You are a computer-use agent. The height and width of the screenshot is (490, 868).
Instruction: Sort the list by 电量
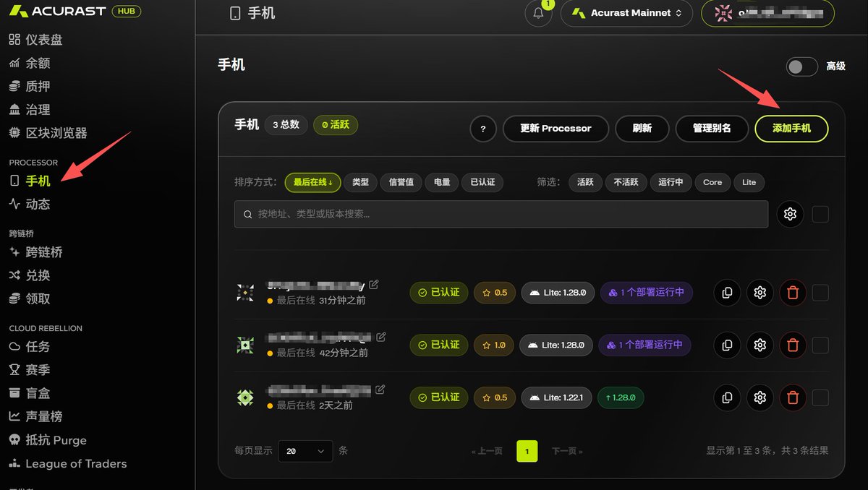(441, 182)
